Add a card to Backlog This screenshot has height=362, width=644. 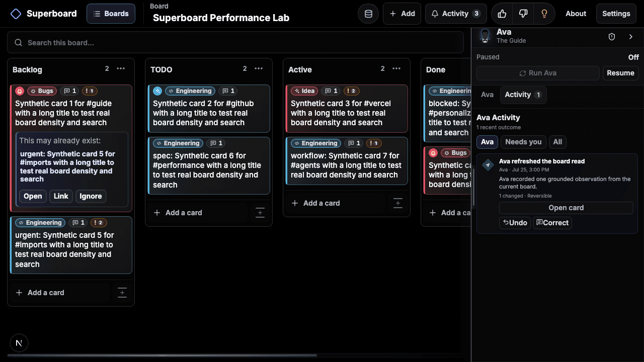(60, 293)
